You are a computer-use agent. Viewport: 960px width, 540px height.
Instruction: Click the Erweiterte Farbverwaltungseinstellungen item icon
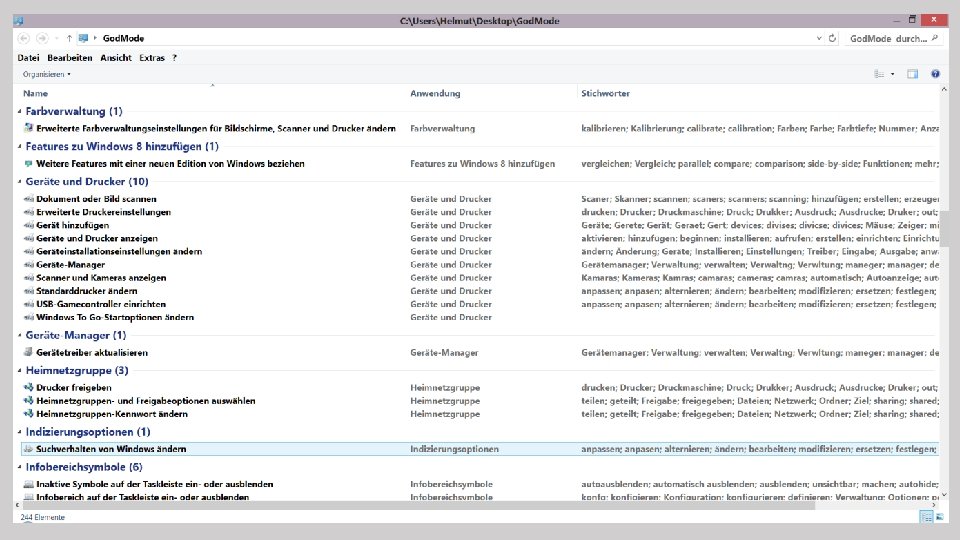[x=28, y=128]
